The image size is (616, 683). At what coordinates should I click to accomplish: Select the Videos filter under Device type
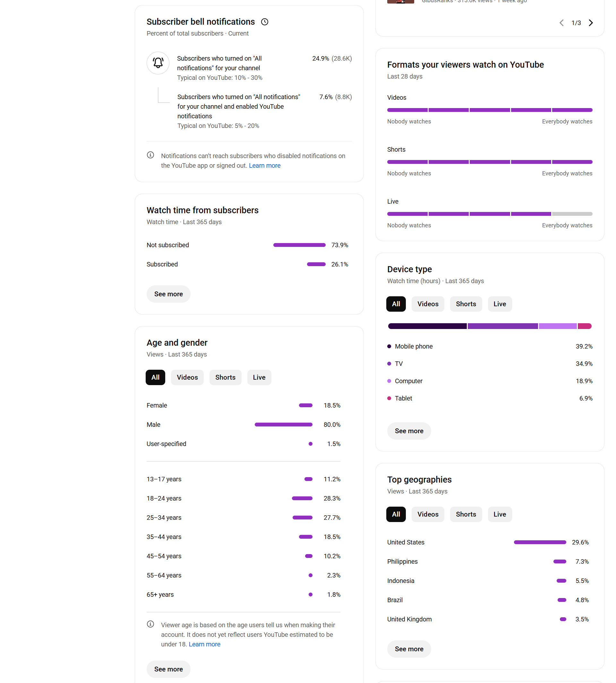(x=427, y=304)
